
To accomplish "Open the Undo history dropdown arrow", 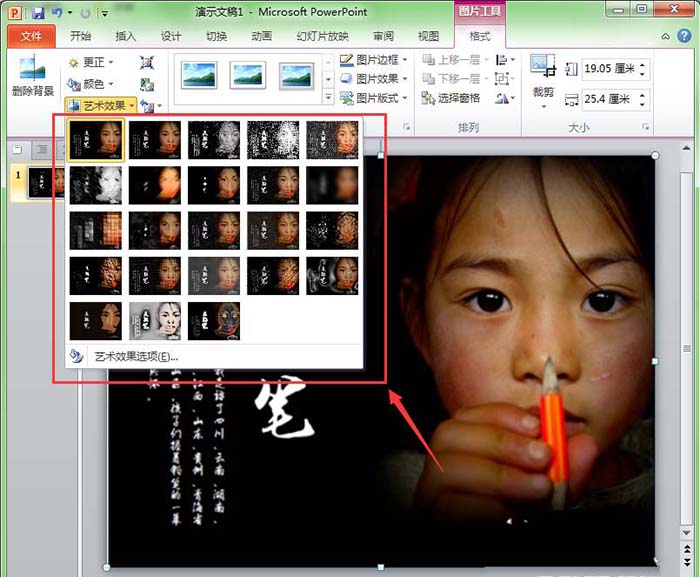I will (x=70, y=13).
